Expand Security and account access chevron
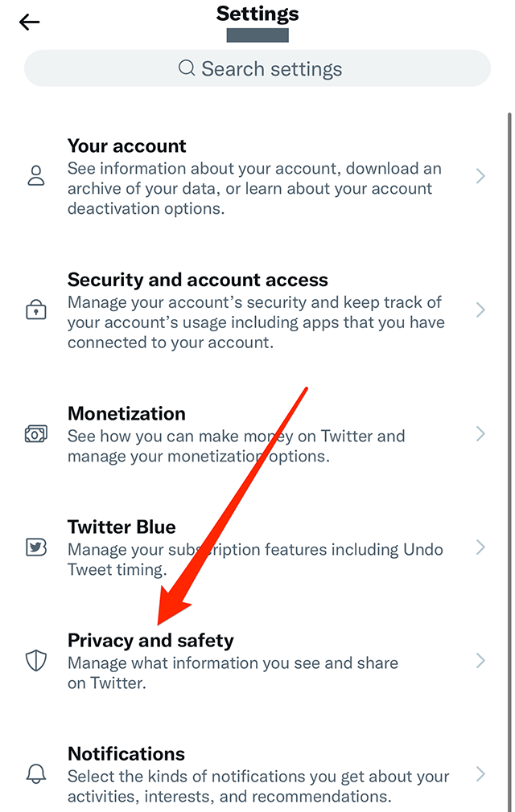This screenshot has width=515, height=812. [x=480, y=310]
